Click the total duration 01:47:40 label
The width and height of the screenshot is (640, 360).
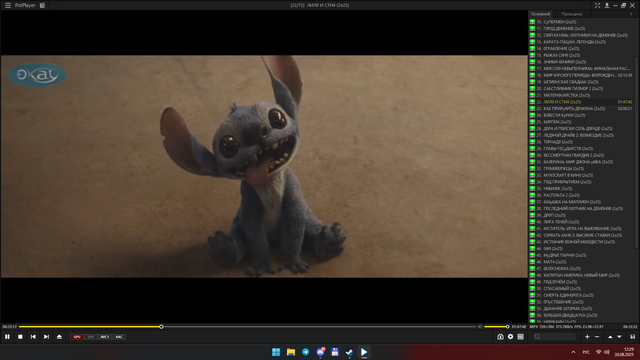coord(519,327)
